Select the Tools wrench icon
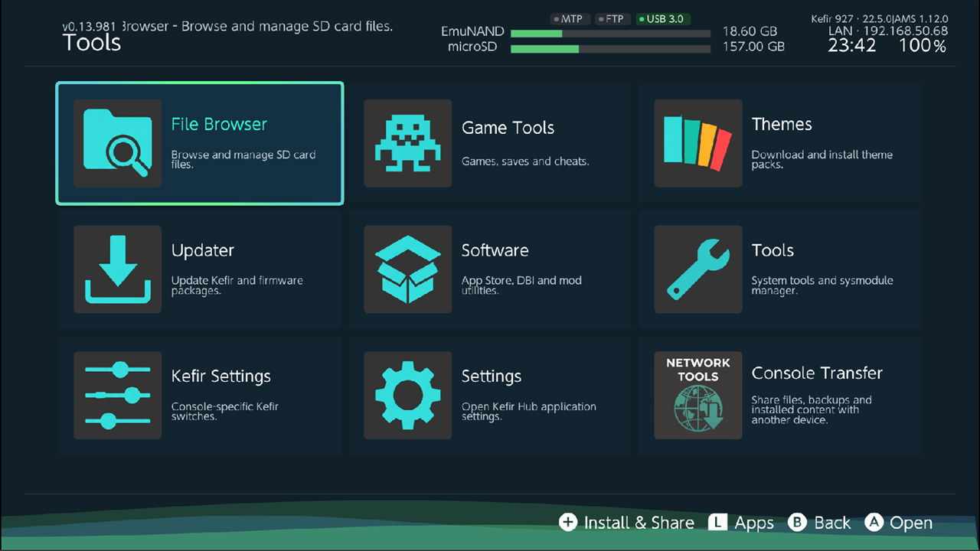 [x=697, y=269]
